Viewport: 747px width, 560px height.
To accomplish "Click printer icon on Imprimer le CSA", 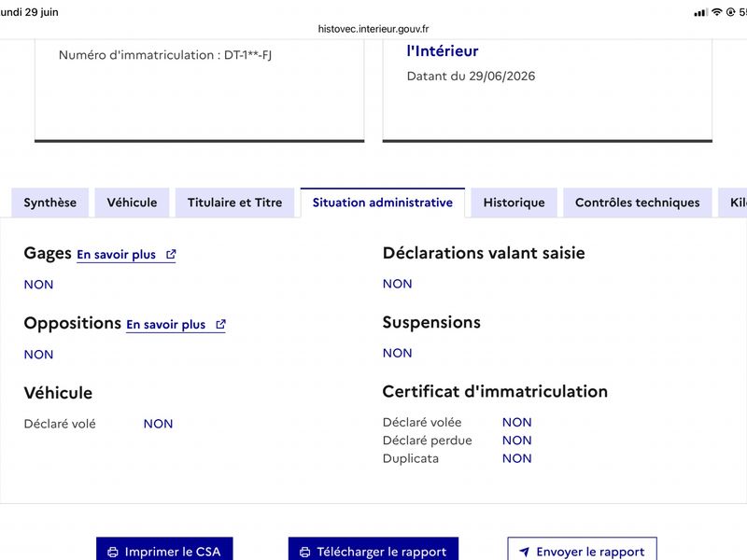I will [113, 552].
